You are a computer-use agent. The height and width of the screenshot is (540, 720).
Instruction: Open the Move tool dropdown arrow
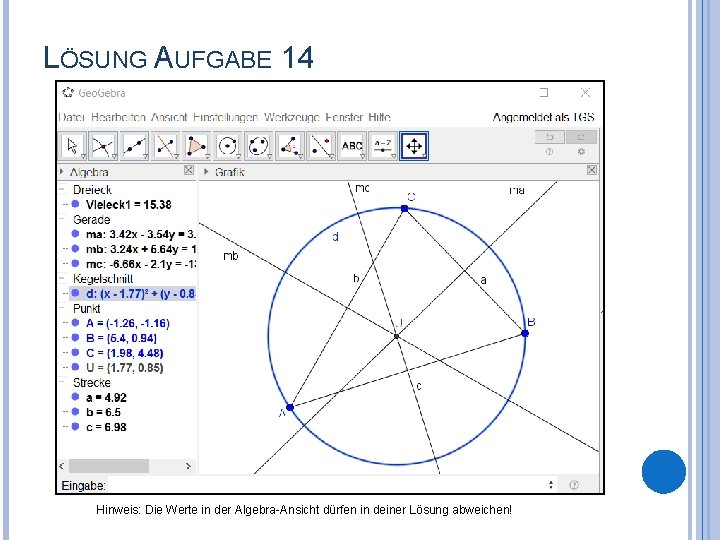tap(83, 157)
